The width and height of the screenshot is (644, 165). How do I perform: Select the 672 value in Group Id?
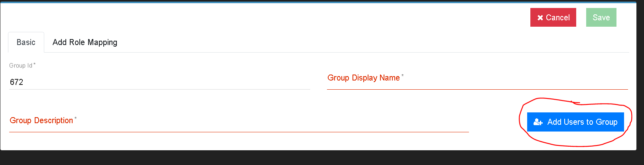17,82
